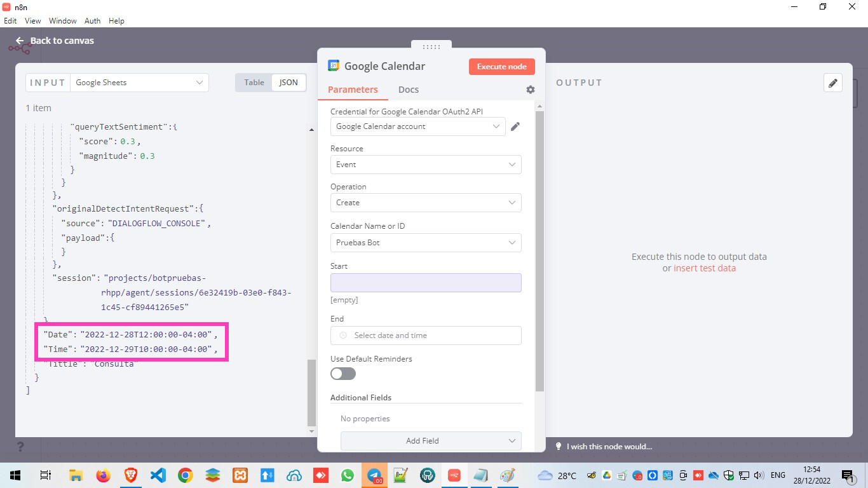
Task: Open the Calendar Name dropdown showing Pruebas Bot
Action: point(426,243)
